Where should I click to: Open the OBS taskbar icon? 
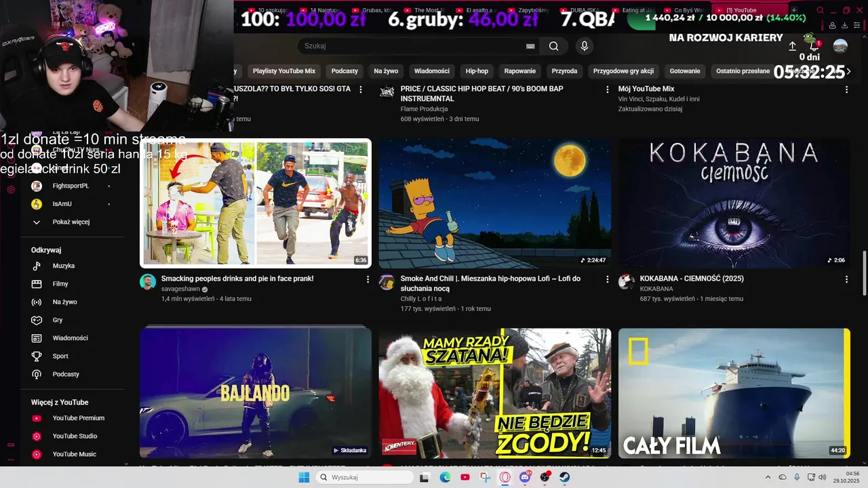(x=545, y=477)
